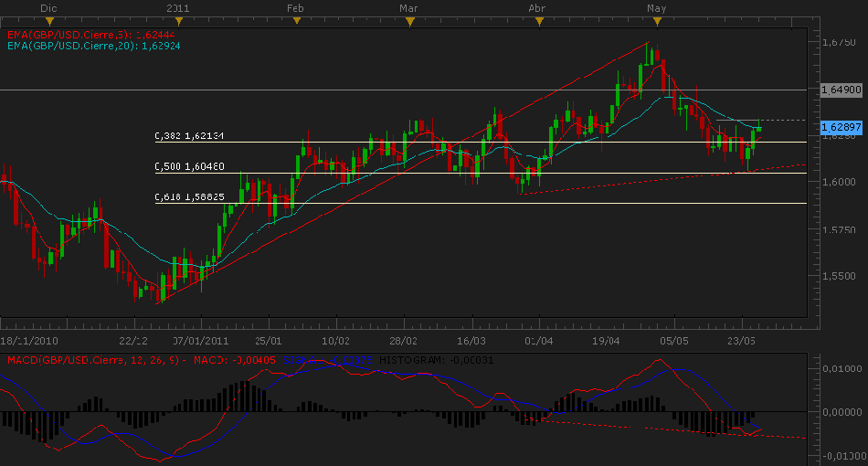
Task: Click the 0,618 Fibonacci level label
Action: tap(189, 196)
